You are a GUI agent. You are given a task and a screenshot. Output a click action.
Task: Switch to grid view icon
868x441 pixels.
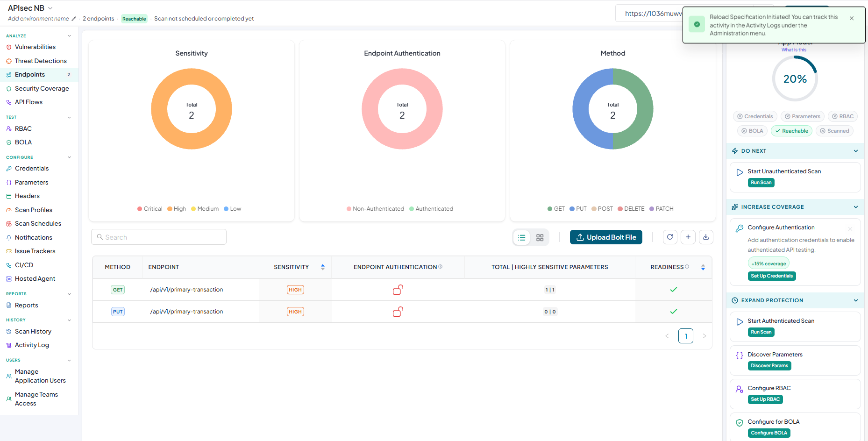(540, 238)
